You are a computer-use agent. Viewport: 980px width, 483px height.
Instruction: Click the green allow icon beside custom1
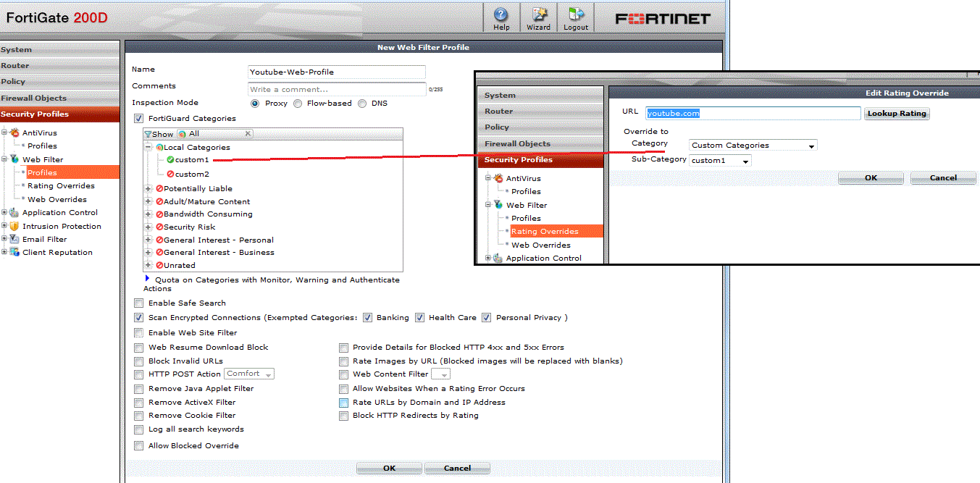point(170,160)
